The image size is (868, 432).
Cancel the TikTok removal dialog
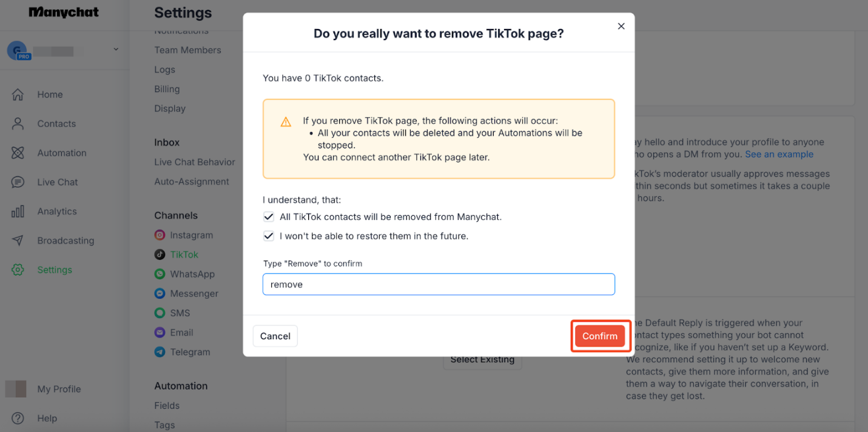tap(275, 336)
